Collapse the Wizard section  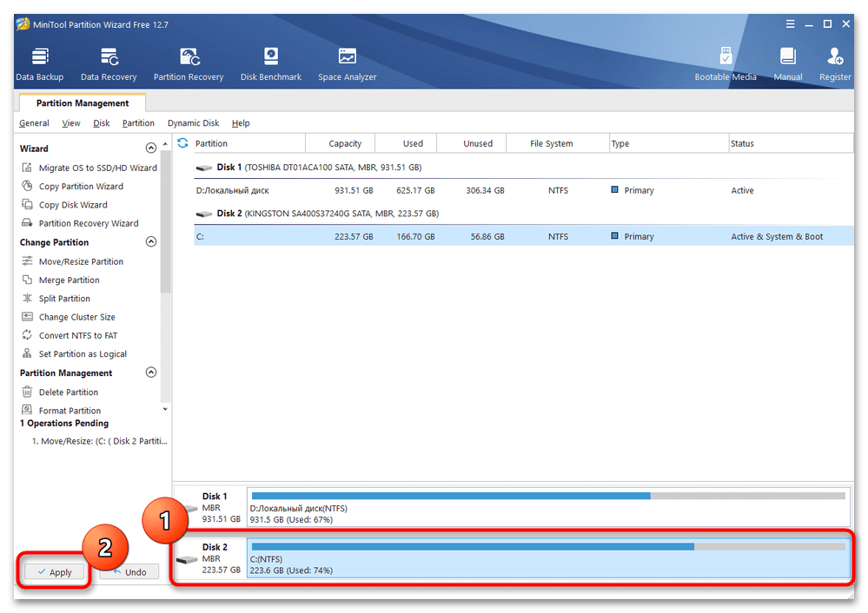pyautogui.click(x=151, y=148)
